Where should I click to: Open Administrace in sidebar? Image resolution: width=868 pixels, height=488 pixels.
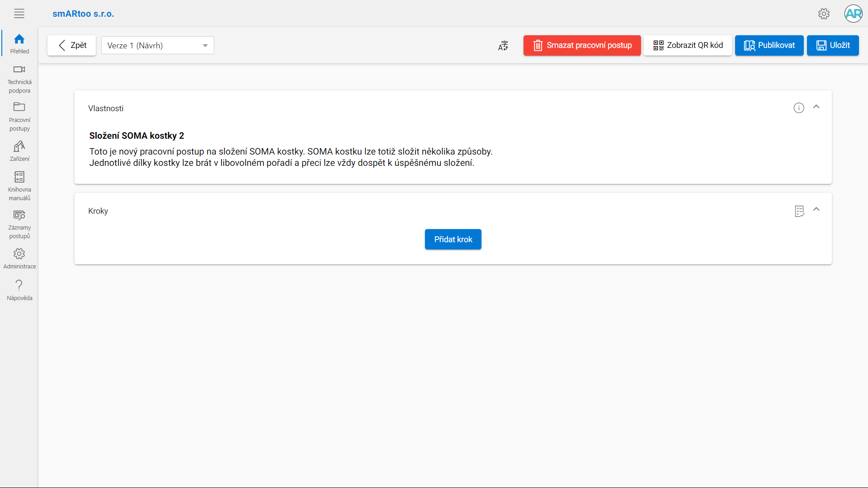[x=19, y=258]
